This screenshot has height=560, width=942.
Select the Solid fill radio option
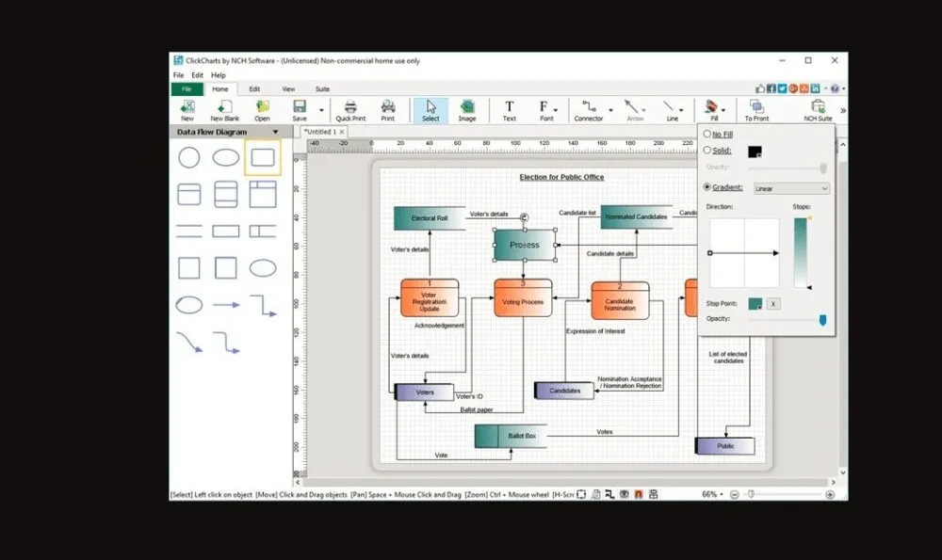pyautogui.click(x=707, y=150)
